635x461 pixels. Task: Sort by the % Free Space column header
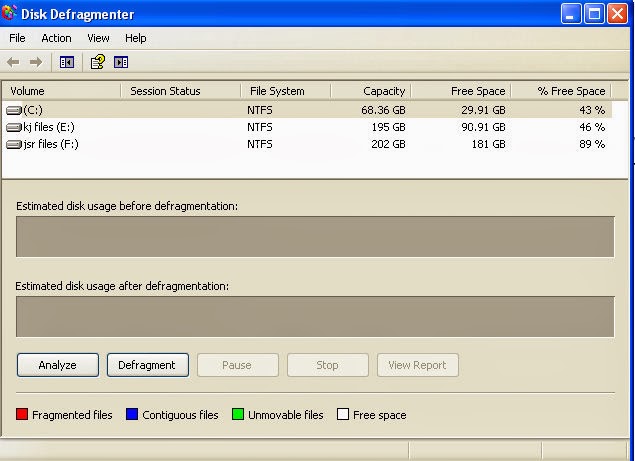point(561,91)
